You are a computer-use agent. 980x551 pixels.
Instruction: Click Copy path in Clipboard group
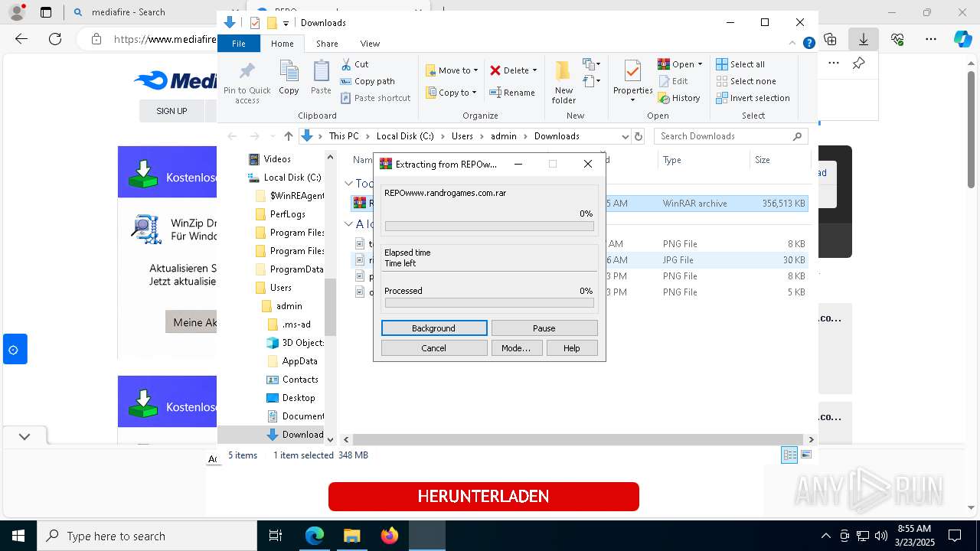tap(367, 81)
